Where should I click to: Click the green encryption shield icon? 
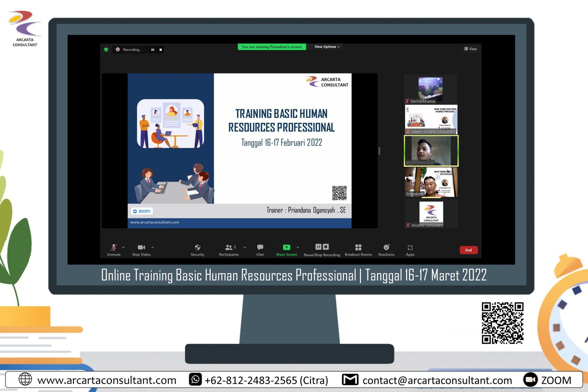pos(106,50)
